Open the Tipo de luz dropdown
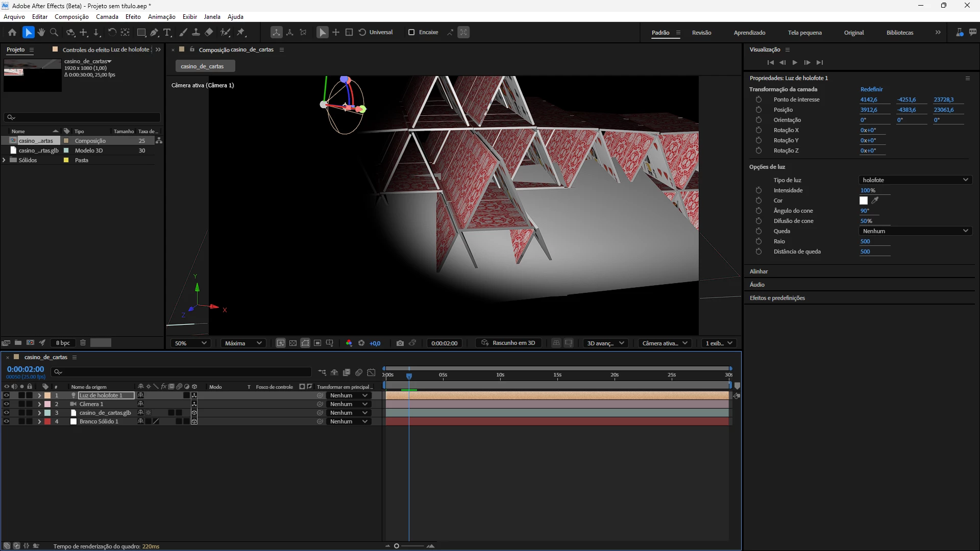This screenshot has height=551, width=980. point(915,180)
